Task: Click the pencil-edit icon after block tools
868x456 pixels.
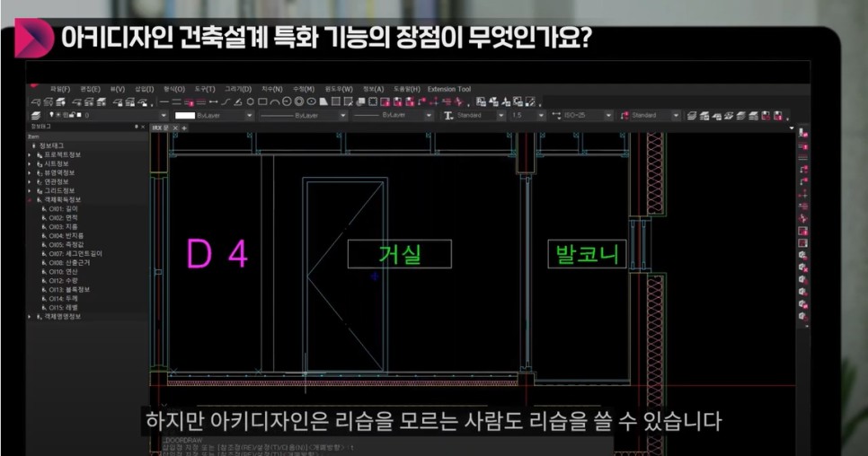Action: click(531, 101)
